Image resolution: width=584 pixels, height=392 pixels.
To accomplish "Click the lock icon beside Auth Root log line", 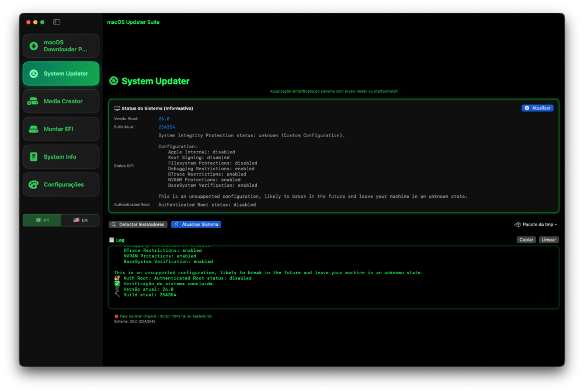I will (x=117, y=278).
